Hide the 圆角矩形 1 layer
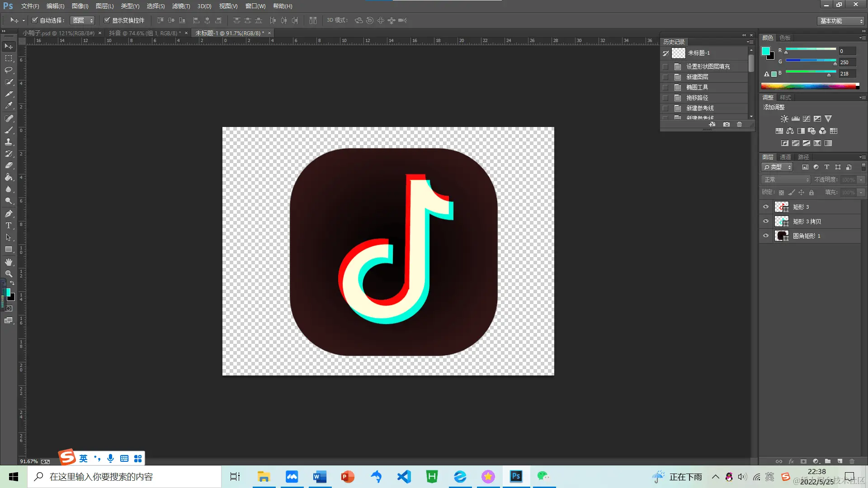 click(x=766, y=236)
